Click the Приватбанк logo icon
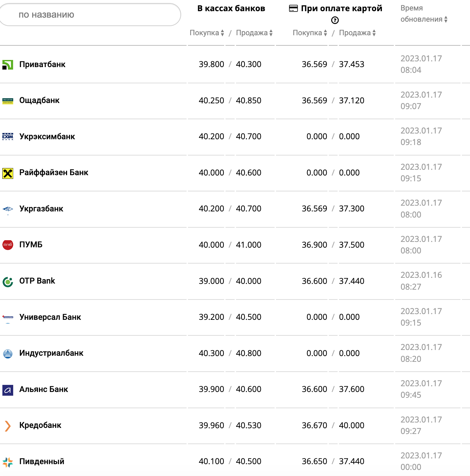Image resolution: width=470 pixels, height=476 pixels. point(8,64)
